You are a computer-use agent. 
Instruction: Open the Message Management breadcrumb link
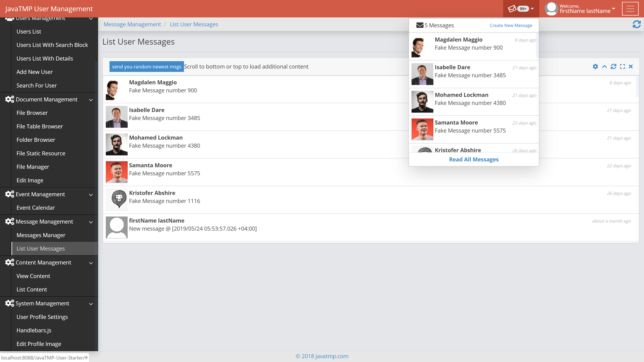(132, 24)
